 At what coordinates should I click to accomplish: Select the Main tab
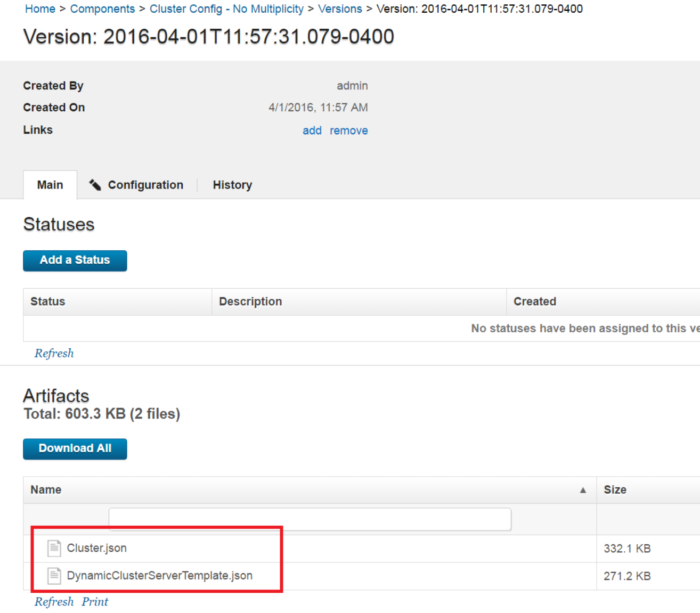point(50,185)
